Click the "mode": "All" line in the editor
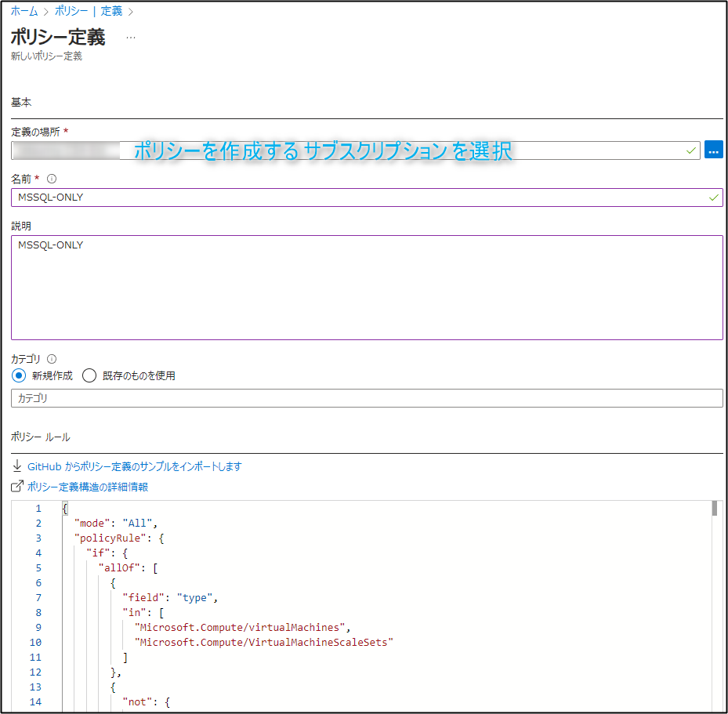 pyautogui.click(x=116, y=524)
